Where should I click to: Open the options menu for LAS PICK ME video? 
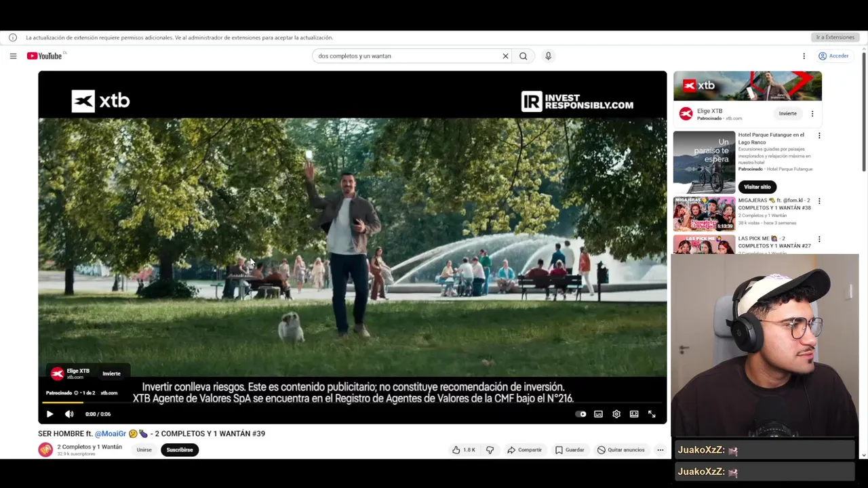pos(819,239)
